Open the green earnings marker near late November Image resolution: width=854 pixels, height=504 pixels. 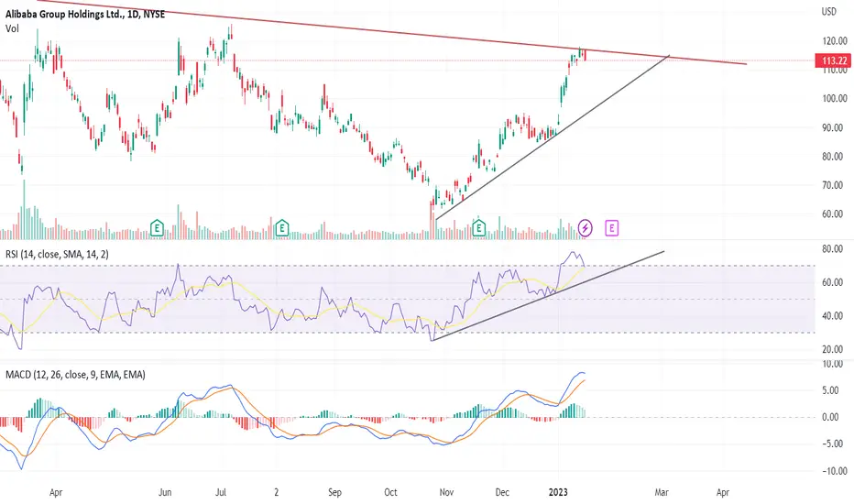click(478, 228)
